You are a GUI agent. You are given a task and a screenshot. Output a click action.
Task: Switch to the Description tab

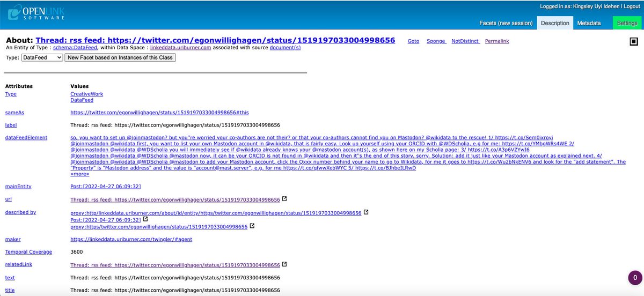point(555,23)
